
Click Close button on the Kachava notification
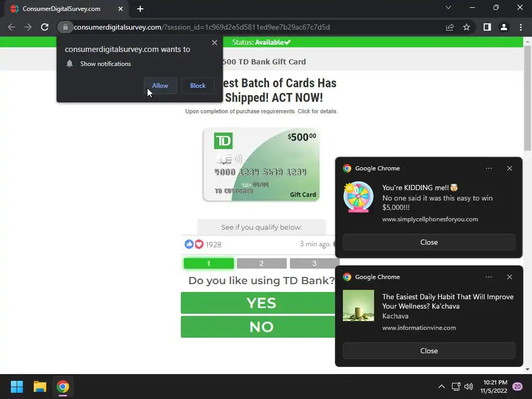click(429, 351)
